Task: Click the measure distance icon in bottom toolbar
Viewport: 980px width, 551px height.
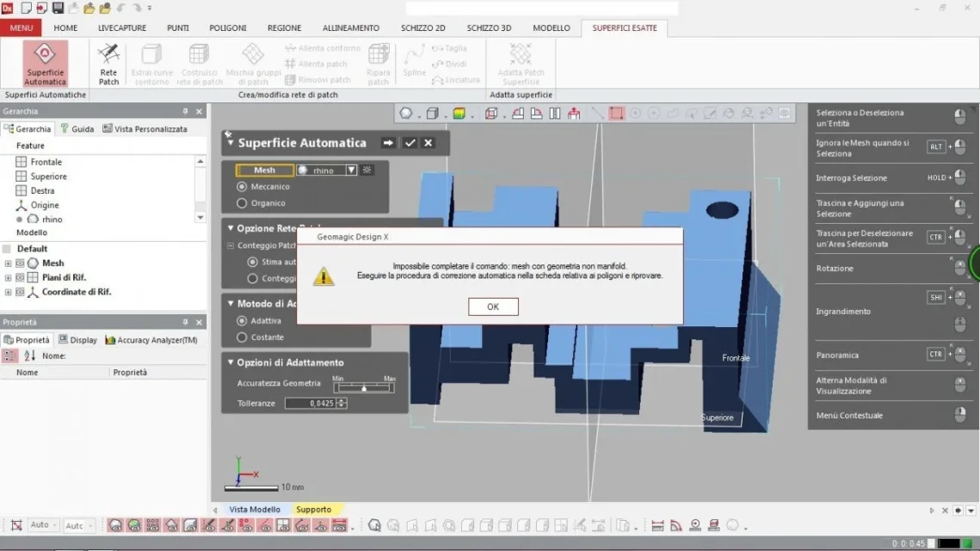Action: click(x=657, y=525)
